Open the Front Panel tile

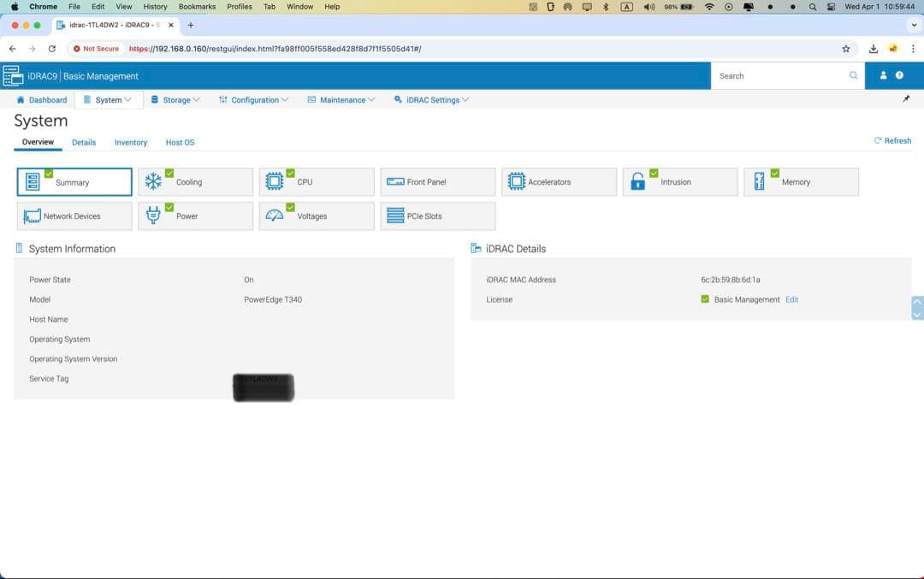click(x=438, y=182)
